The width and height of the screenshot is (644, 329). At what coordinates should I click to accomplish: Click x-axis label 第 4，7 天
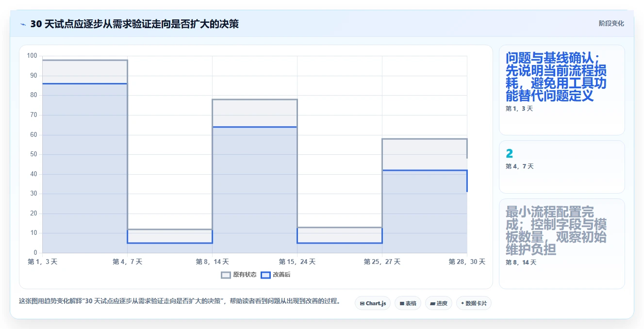coord(127,262)
